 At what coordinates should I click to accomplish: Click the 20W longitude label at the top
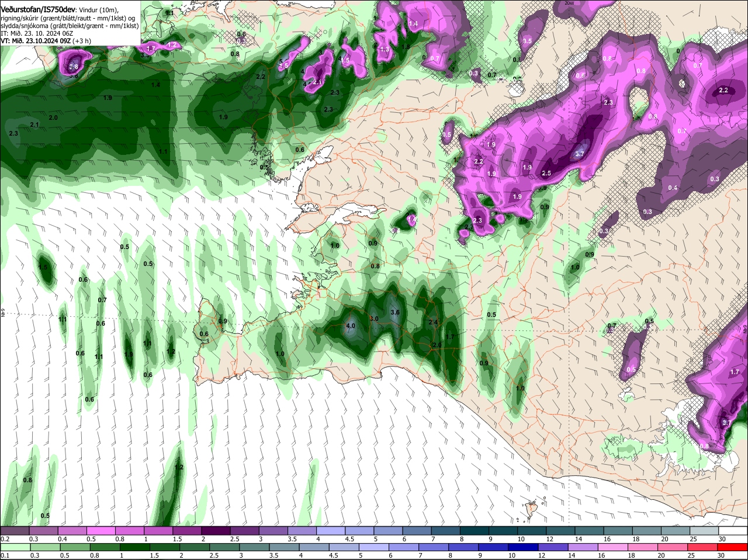pyautogui.click(x=570, y=3)
